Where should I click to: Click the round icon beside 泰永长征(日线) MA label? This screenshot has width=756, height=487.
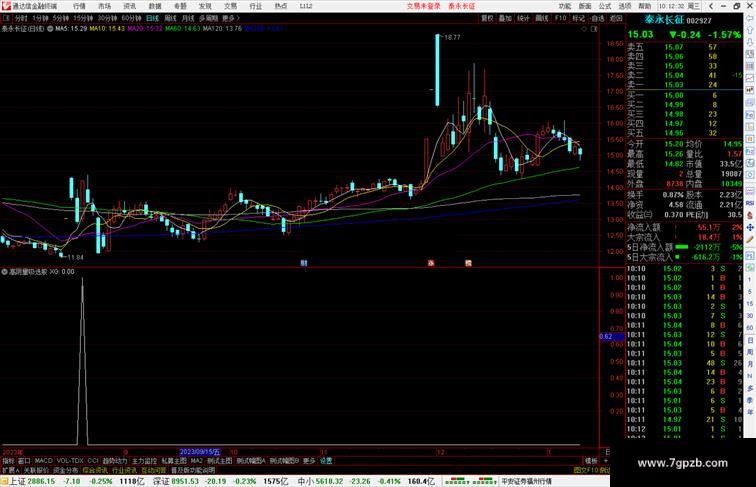point(50,29)
